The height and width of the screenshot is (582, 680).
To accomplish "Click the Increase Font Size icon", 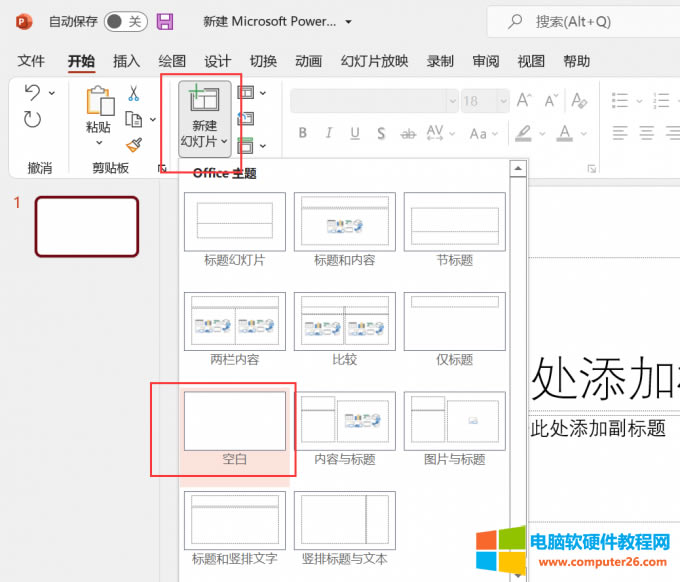I will click(525, 101).
